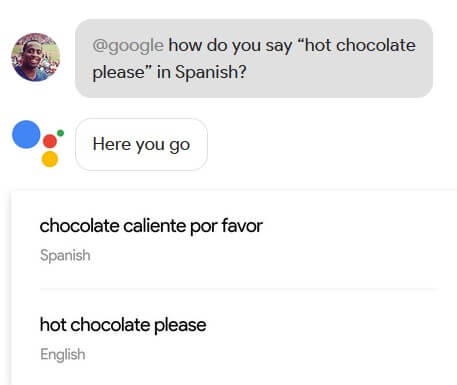Click the yellow Assistant logo dot
The width and height of the screenshot is (457, 385).
coord(50,159)
